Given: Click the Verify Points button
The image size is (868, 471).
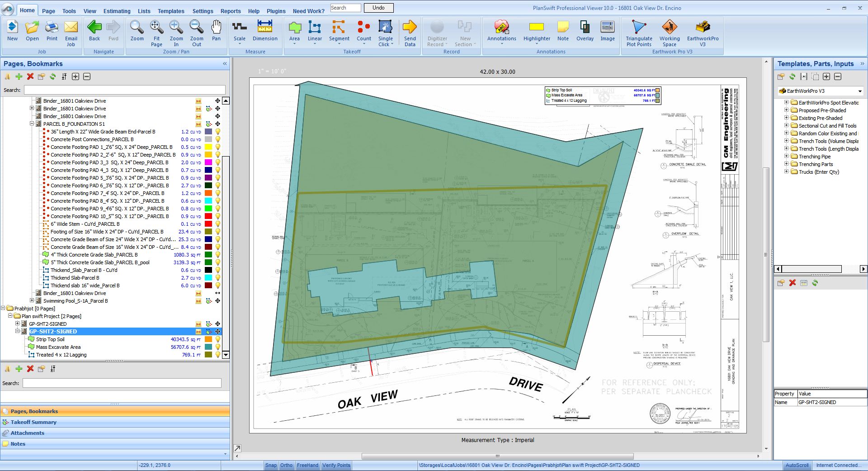Looking at the screenshot, I should coord(336,465).
